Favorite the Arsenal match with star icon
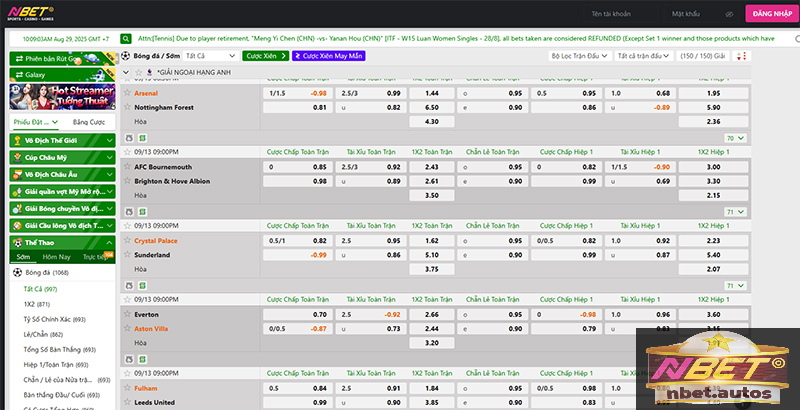Viewport: 800px width, 410px height. coord(127,92)
